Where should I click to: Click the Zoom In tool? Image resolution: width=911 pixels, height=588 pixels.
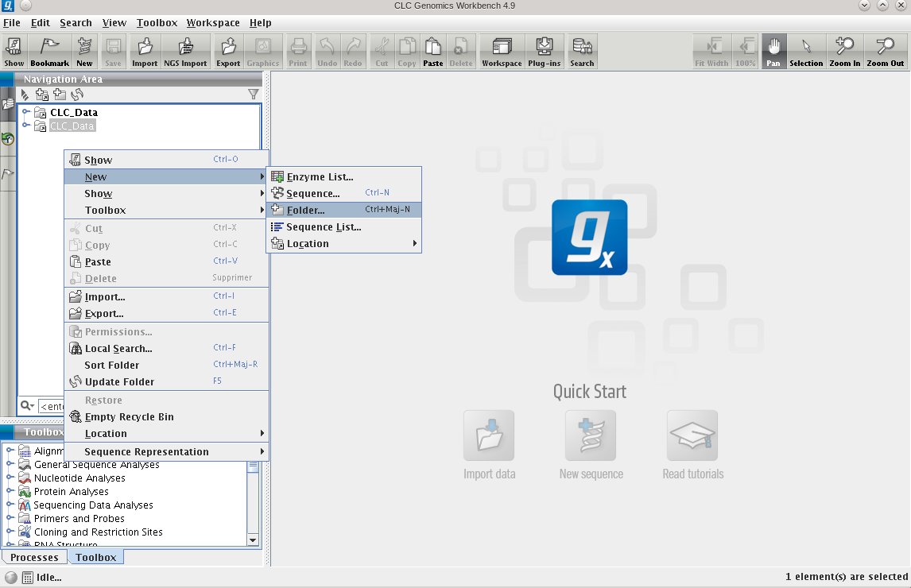click(844, 52)
